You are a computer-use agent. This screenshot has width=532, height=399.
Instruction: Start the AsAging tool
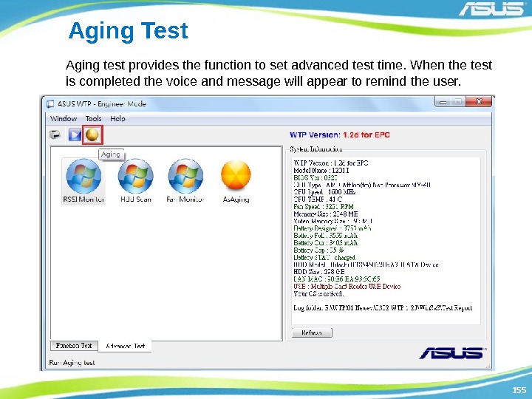pos(236,181)
